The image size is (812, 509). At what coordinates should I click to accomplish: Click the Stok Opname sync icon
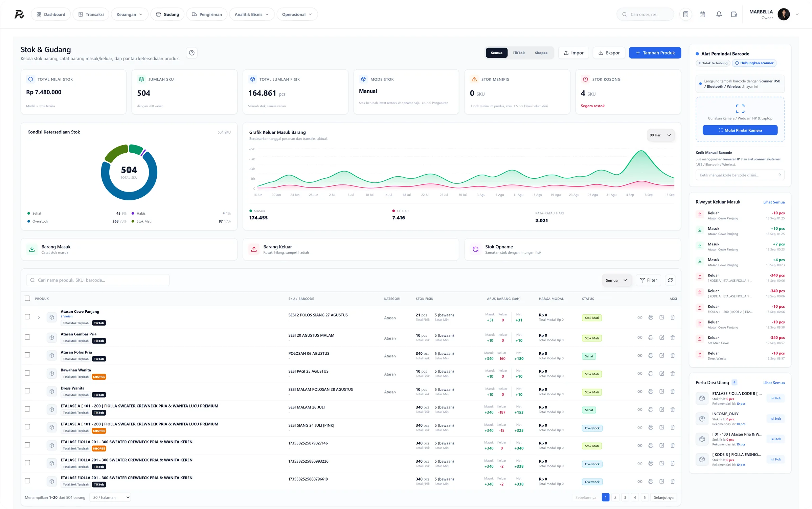pos(475,249)
